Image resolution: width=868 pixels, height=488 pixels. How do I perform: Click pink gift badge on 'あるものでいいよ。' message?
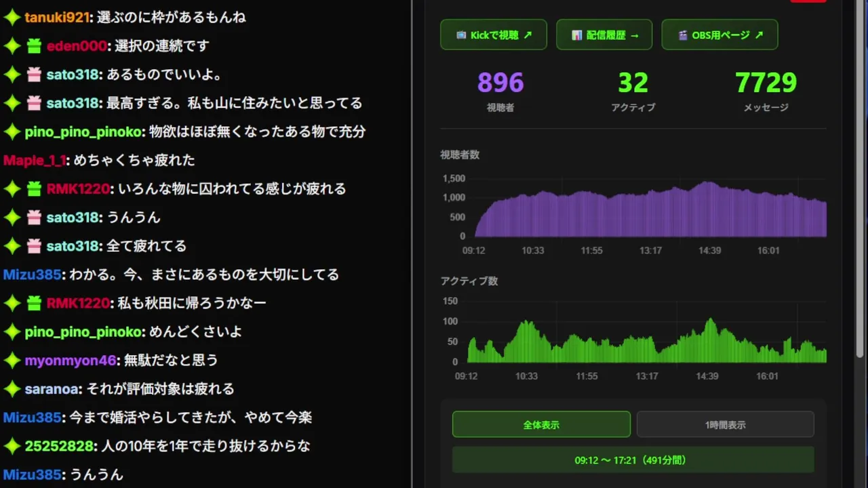click(34, 75)
